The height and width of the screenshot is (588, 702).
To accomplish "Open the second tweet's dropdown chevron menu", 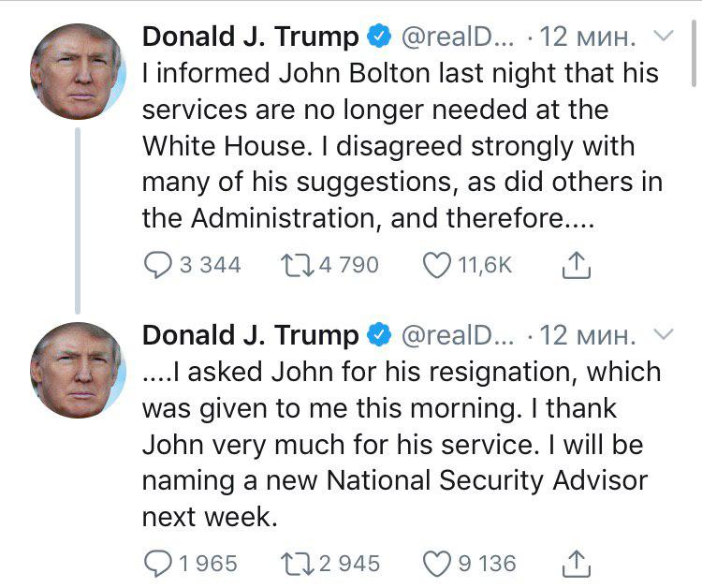I will point(663,334).
